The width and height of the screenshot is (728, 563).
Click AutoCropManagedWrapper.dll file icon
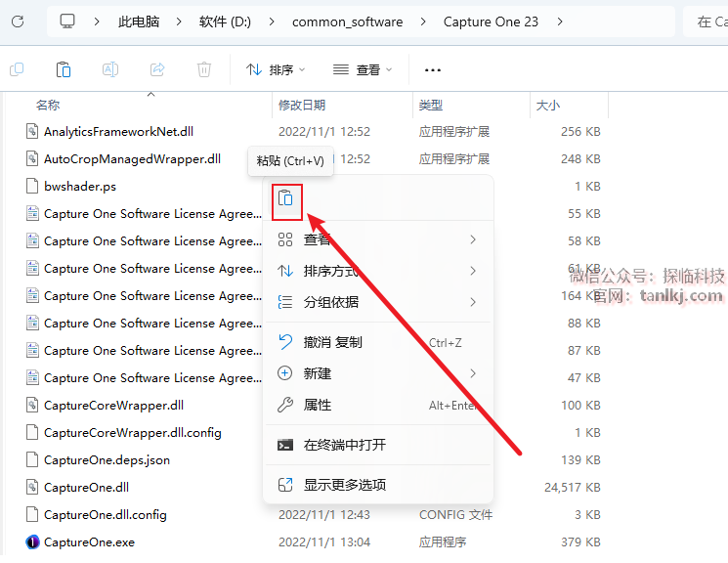click(x=32, y=159)
